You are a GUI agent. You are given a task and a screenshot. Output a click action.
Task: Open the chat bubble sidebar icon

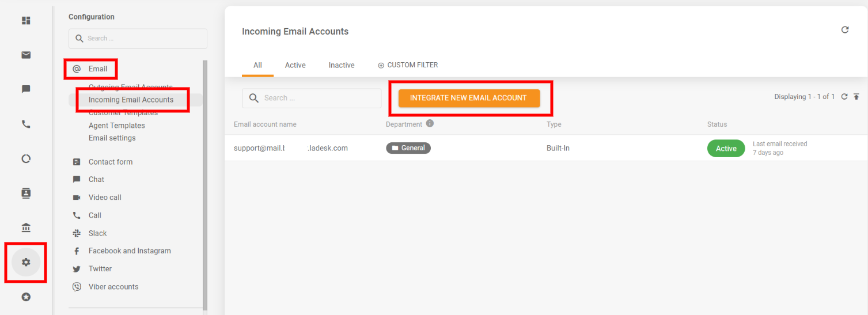26,90
